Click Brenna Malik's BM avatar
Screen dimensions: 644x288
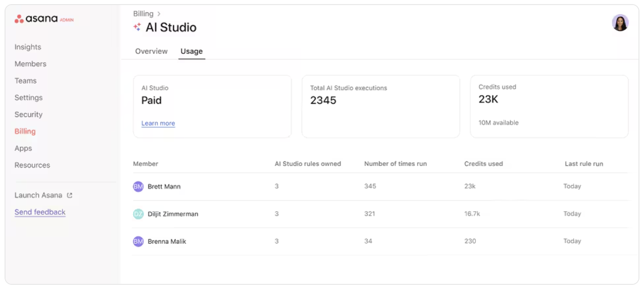pos(138,241)
